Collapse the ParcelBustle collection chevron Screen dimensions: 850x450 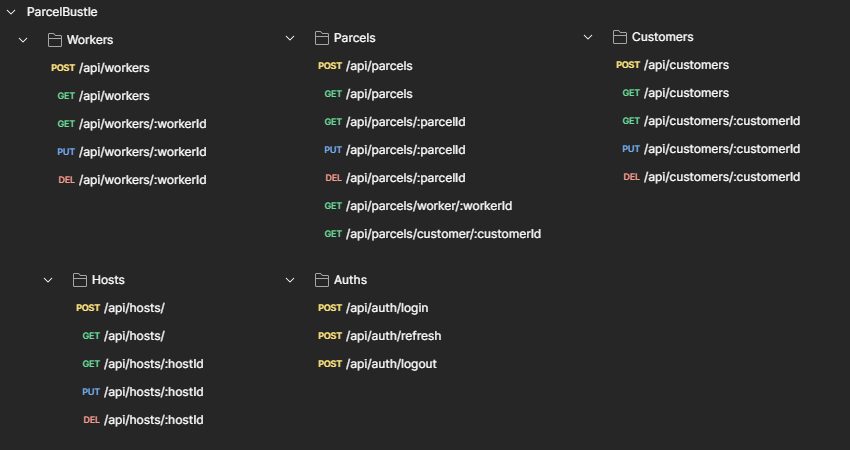(x=11, y=12)
